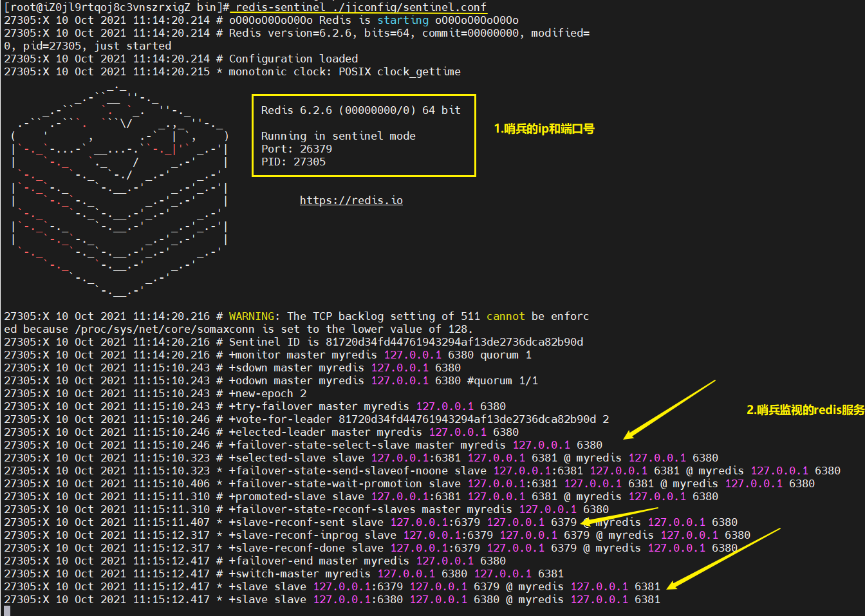Click the 'Redis version=6.2.6, bits=64' startup line
Viewport: 865px width, 616px height.
point(297,33)
